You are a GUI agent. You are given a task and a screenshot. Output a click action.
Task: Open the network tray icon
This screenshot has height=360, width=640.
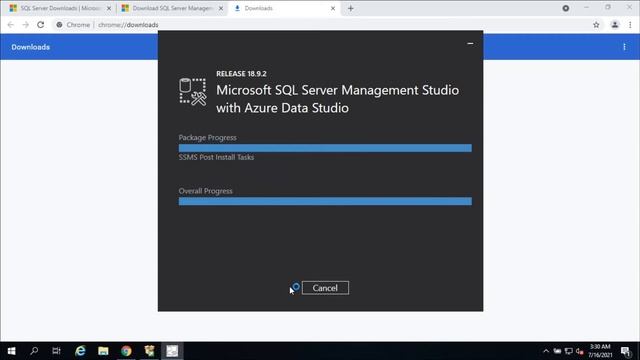[569, 351]
